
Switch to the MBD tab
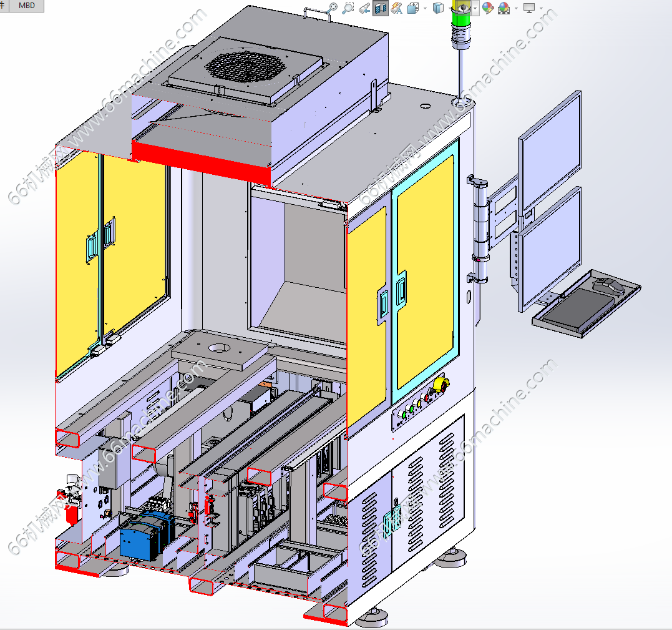27,6
